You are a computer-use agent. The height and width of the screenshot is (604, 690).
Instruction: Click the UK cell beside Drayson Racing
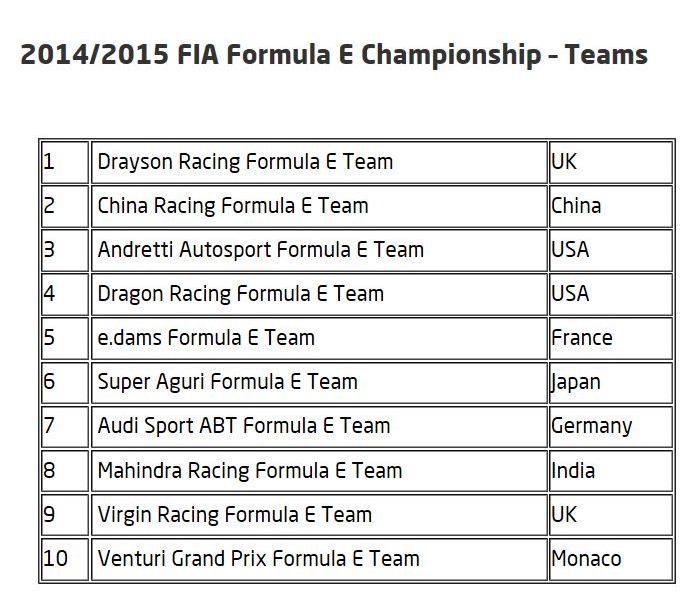pos(611,162)
